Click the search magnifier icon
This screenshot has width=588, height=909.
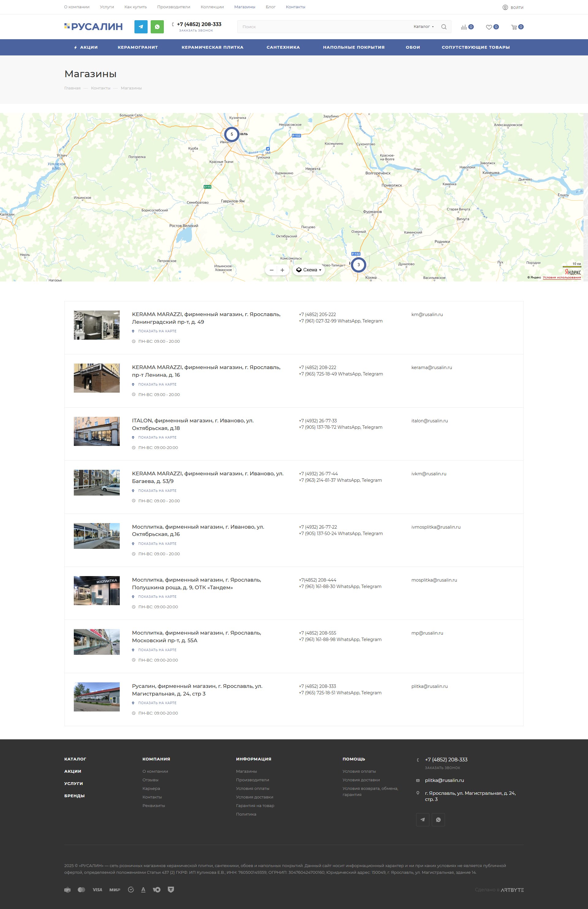click(444, 27)
